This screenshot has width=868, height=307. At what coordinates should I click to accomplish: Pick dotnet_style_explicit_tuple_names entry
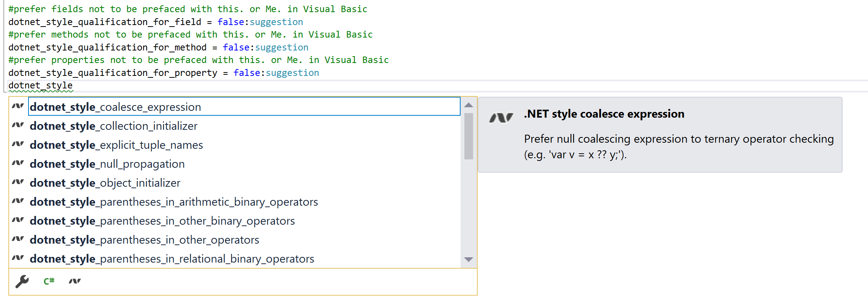[245, 145]
